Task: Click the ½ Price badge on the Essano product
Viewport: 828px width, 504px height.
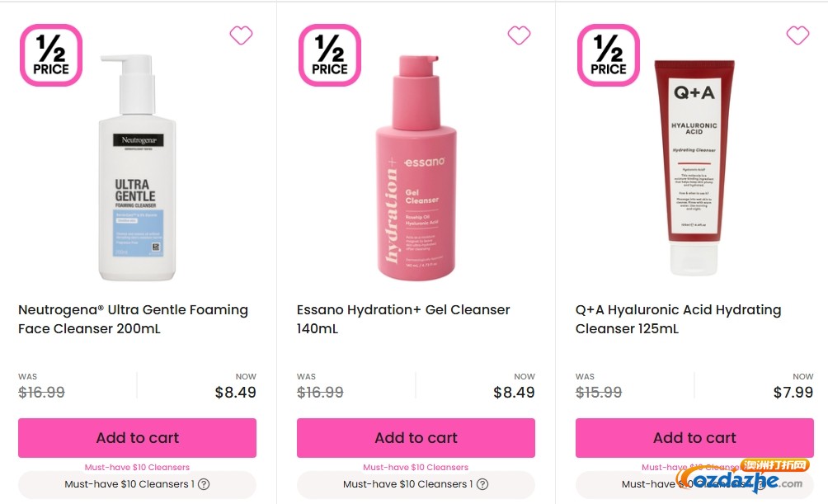Action: tap(329, 55)
